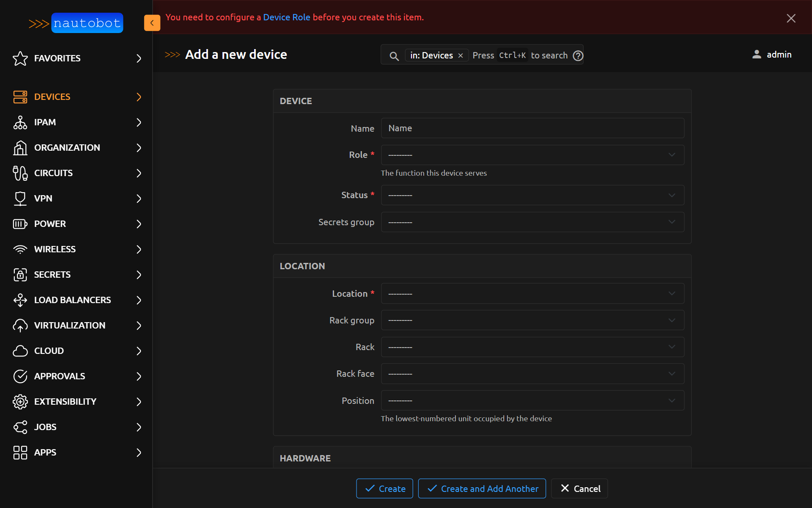This screenshot has height=508, width=812.
Task: Click the Load Balancers icon
Action: coord(20,300)
